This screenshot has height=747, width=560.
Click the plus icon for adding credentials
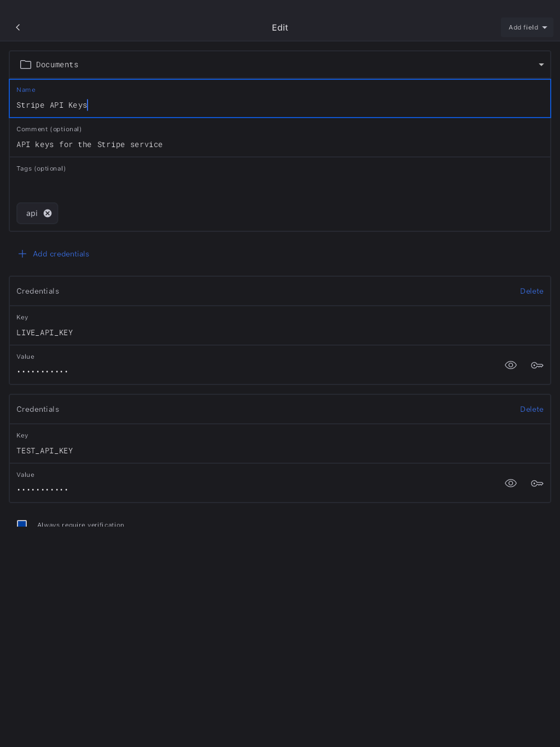[22, 254]
